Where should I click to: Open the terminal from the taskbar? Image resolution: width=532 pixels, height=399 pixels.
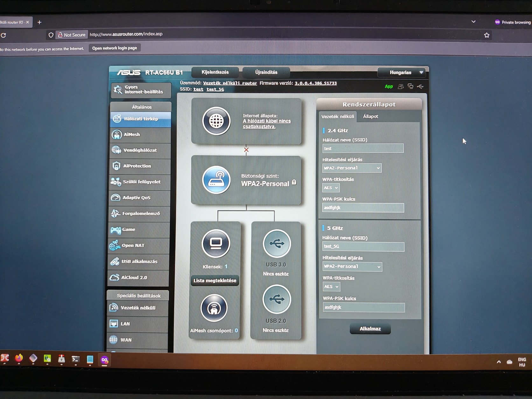pos(76,359)
